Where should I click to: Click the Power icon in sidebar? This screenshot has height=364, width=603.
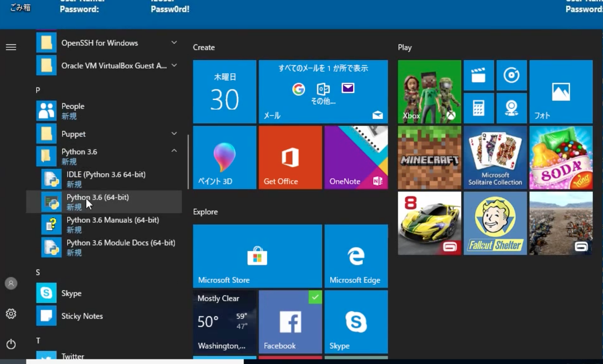11,344
